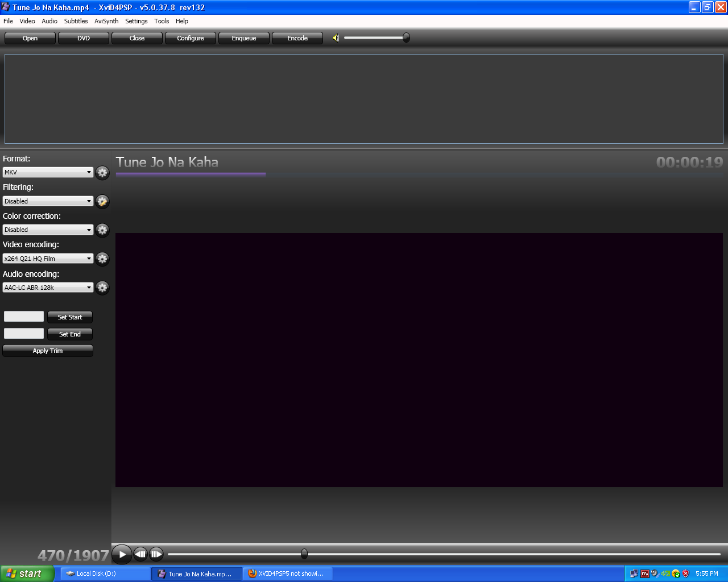
Task: Open the Audio encoding settings gear icon
Action: [102, 288]
